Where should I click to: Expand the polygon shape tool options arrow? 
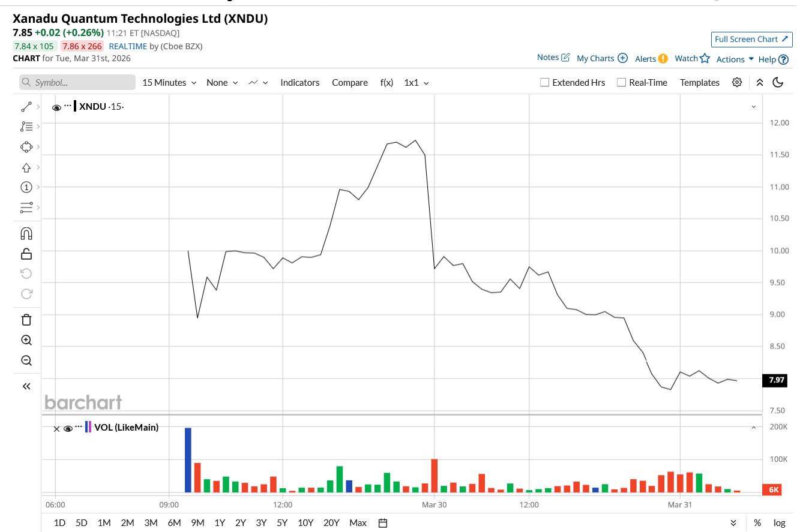tap(38, 147)
